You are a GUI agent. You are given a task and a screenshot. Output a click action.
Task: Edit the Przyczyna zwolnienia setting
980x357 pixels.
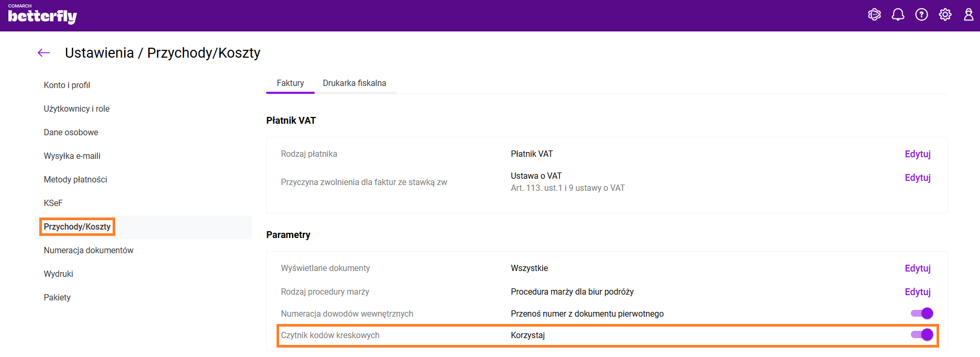(x=917, y=178)
